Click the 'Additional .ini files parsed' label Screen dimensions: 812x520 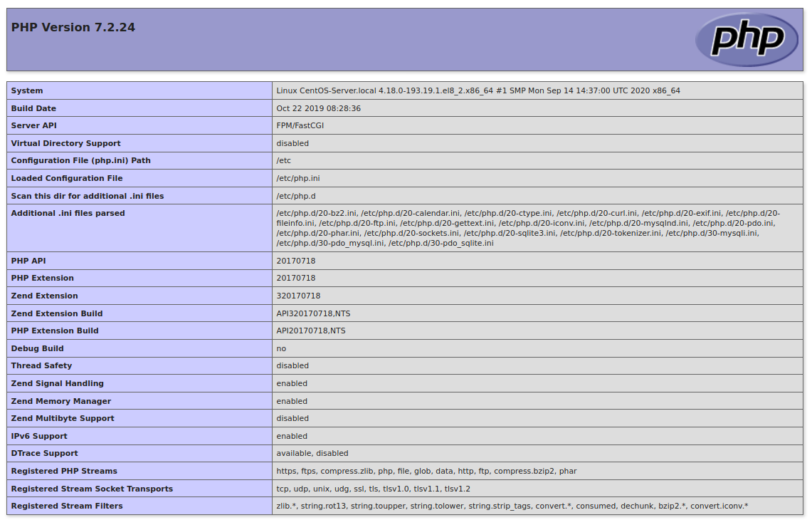pyautogui.click(x=68, y=213)
